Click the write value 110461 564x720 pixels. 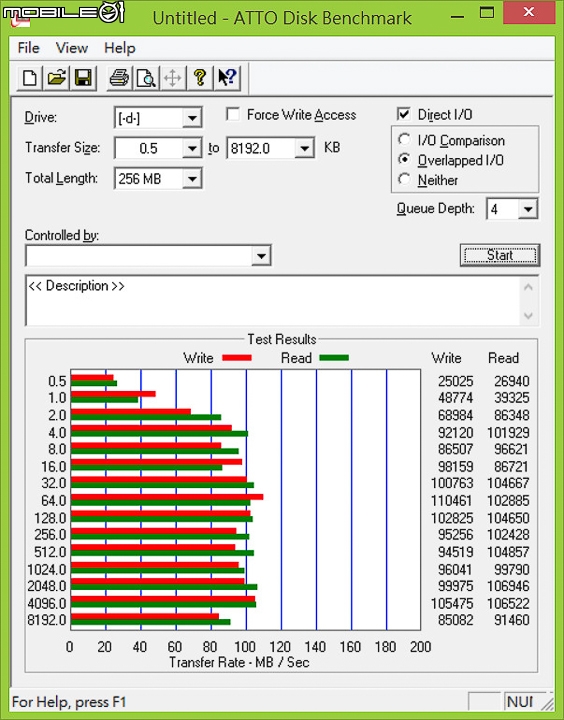point(451,500)
